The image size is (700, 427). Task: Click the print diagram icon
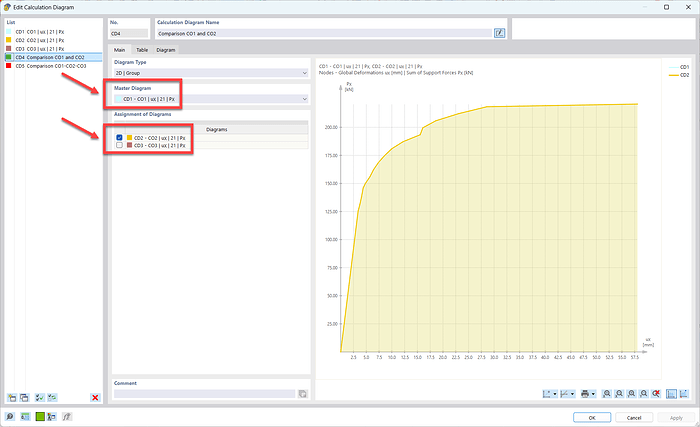(x=585, y=393)
